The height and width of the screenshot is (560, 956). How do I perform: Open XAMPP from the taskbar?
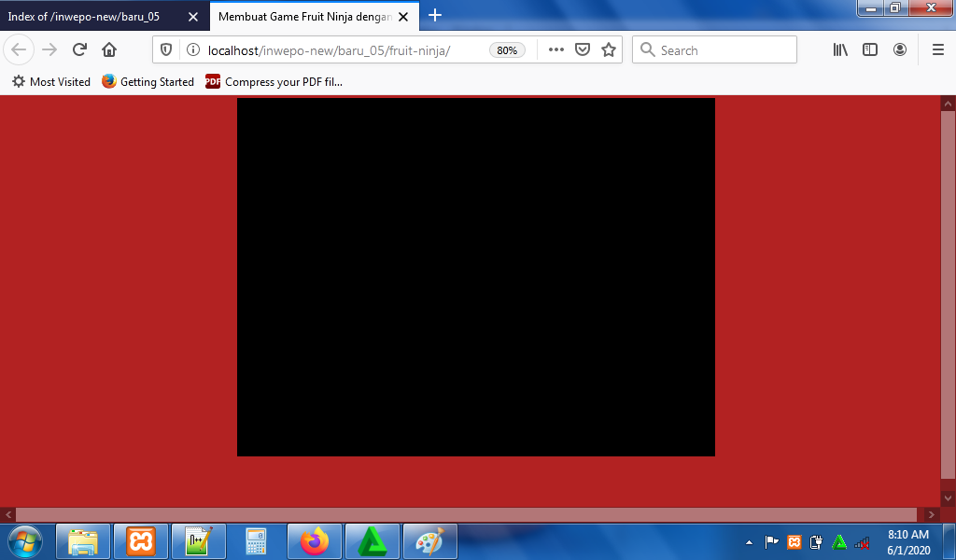point(141,541)
